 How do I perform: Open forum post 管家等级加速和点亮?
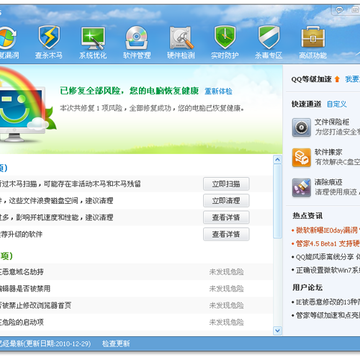(x=327, y=315)
